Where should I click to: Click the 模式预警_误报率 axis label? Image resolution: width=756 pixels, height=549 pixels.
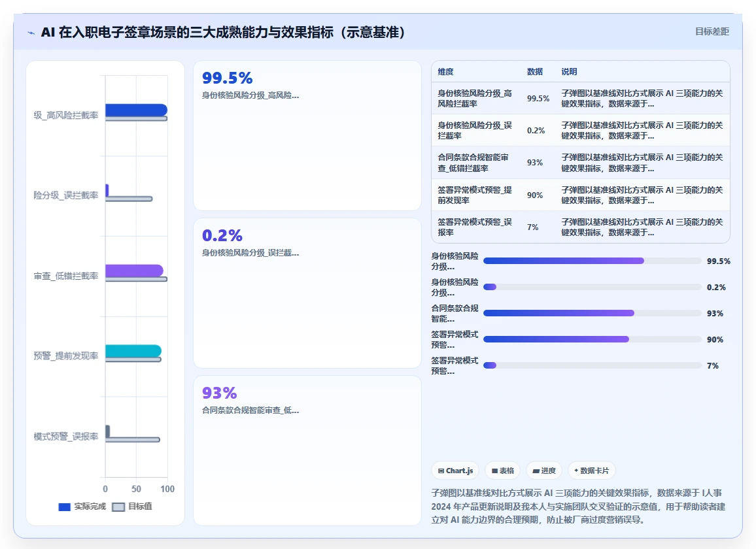pos(65,436)
